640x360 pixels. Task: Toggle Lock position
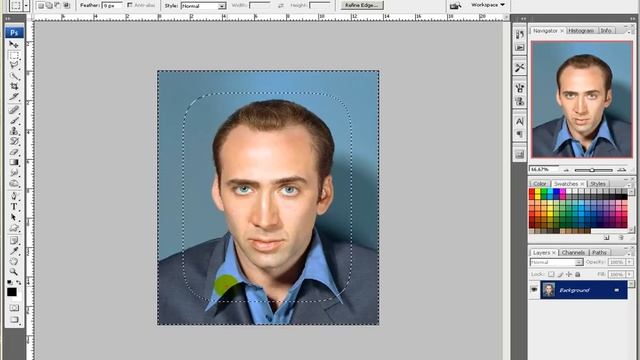[569, 274]
